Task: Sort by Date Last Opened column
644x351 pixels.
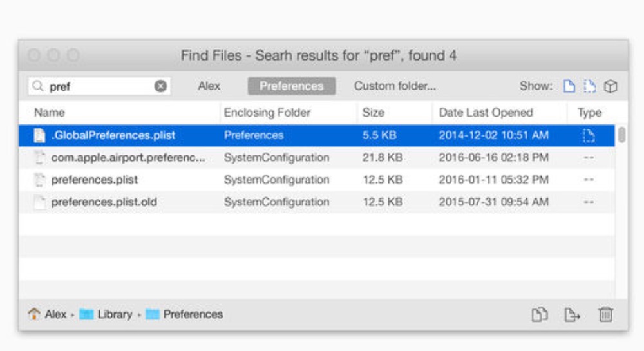Action: pos(486,113)
